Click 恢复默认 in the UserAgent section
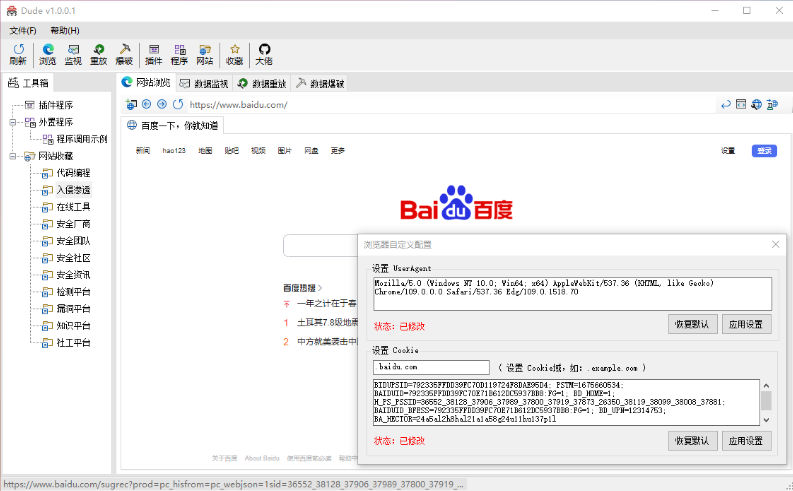 692,325
